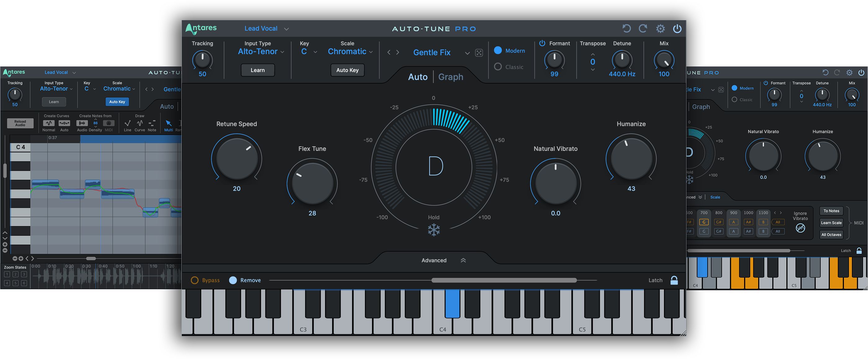The width and height of the screenshot is (868, 359).
Task: Click the main plugin power icon
Action: click(677, 29)
